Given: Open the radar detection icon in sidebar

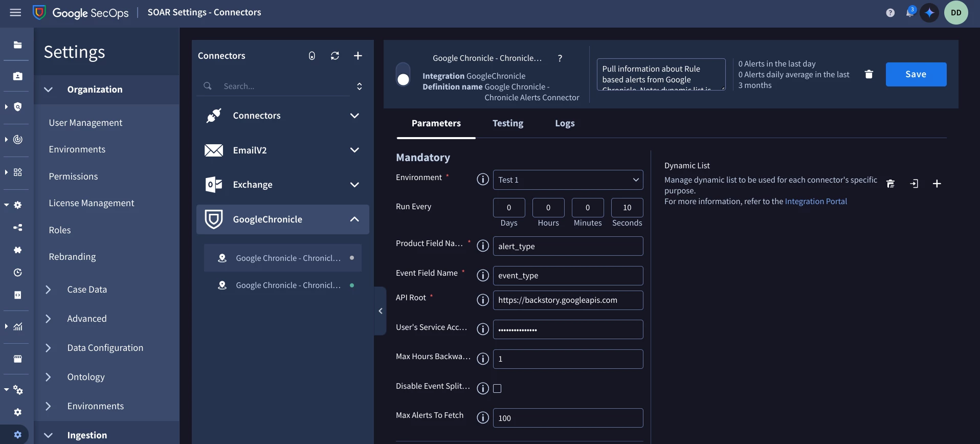Looking at the screenshot, I should point(17,140).
